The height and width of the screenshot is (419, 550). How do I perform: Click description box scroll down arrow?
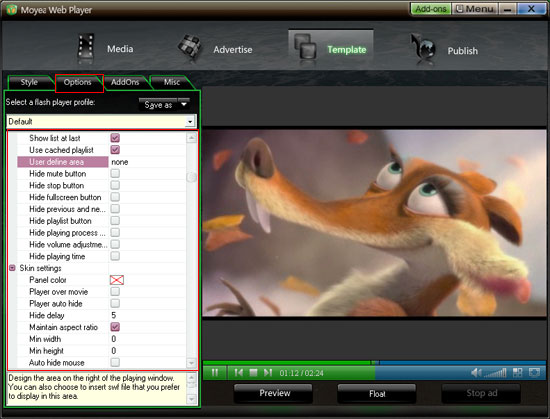pyautogui.click(x=192, y=399)
